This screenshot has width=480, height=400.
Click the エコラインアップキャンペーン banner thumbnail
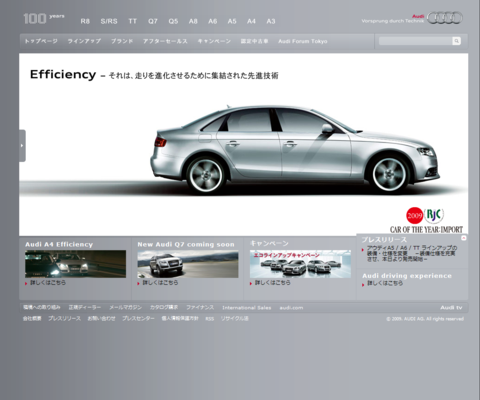pyautogui.click(x=300, y=264)
